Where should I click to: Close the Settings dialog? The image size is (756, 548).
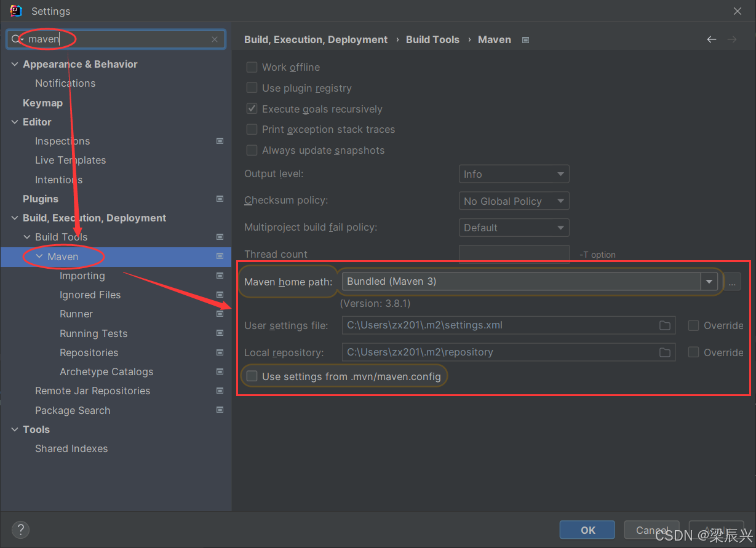coord(738,11)
